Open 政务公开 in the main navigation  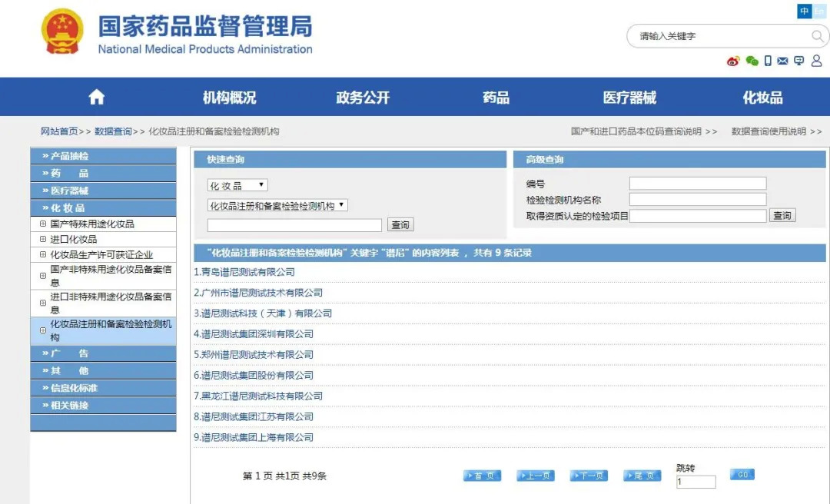tap(363, 98)
